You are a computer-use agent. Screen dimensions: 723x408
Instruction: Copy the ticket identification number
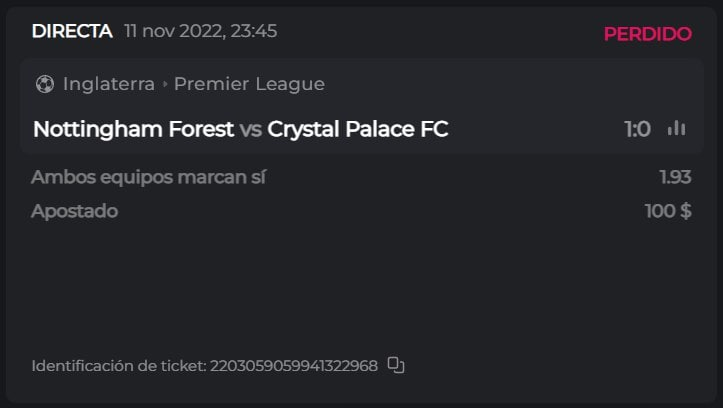tap(396, 366)
